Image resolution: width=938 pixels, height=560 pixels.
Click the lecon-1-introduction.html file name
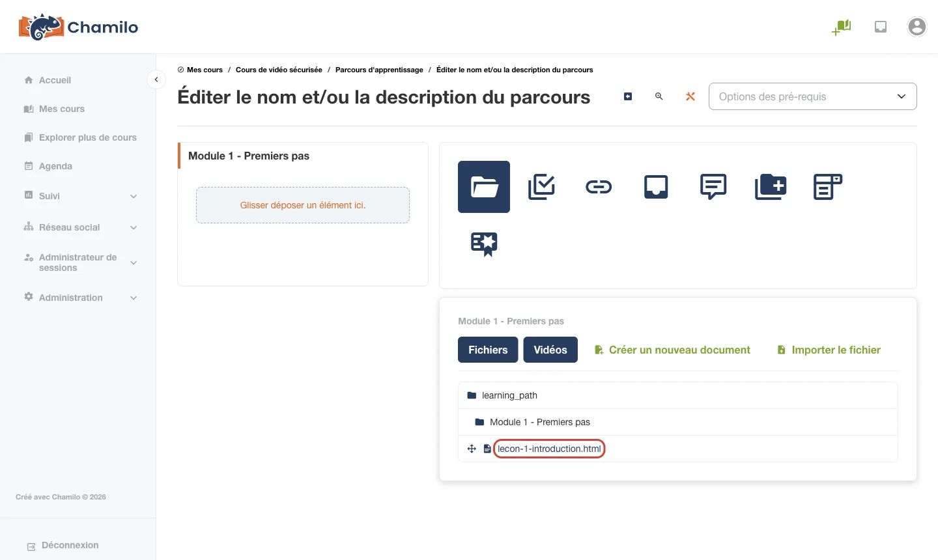click(x=549, y=449)
